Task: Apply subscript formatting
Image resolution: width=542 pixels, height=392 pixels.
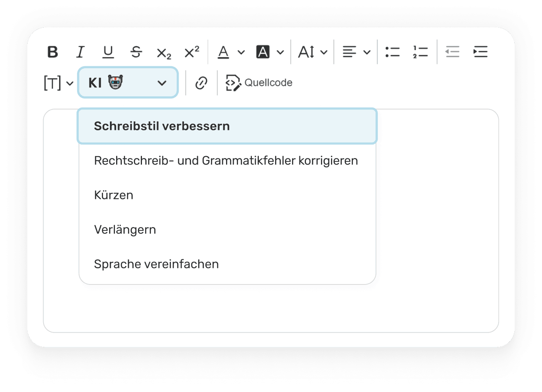Action: click(x=164, y=52)
